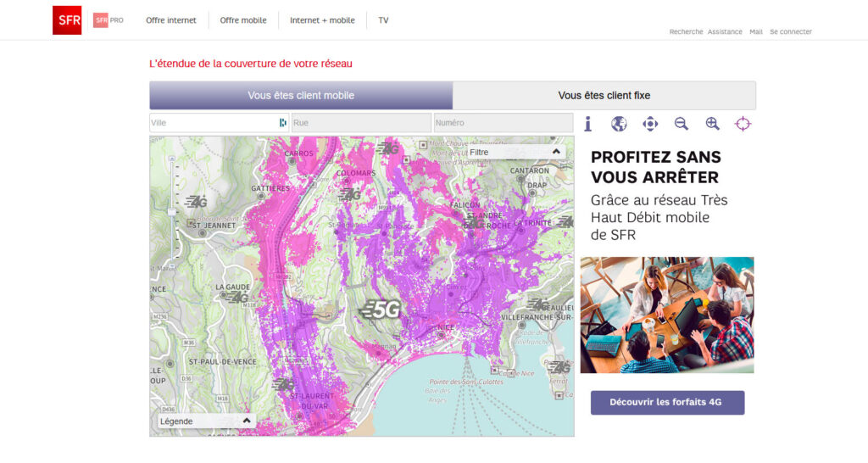Click the 'ST-JEANNET' map label

[x=214, y=226]
